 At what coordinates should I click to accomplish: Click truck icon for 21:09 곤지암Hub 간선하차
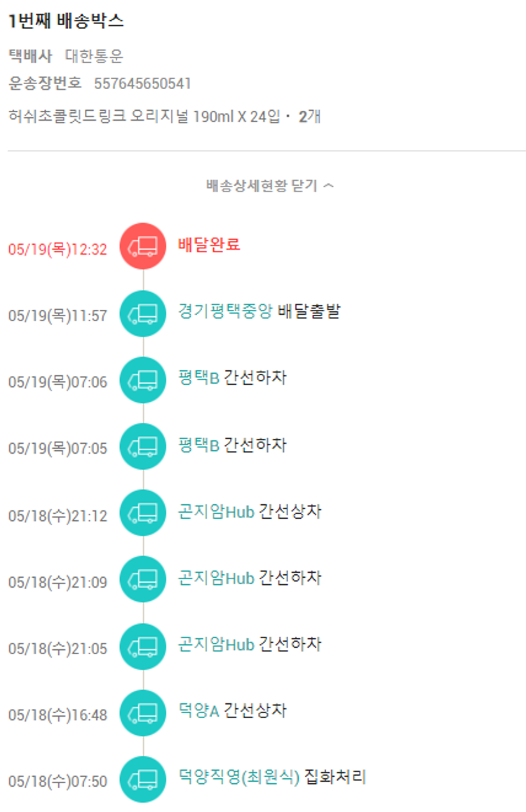click(143, 579)
